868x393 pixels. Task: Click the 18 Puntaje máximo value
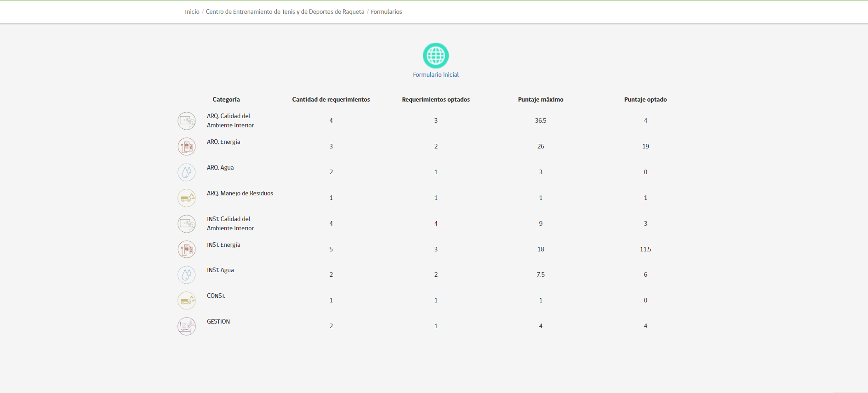point(541,249)
